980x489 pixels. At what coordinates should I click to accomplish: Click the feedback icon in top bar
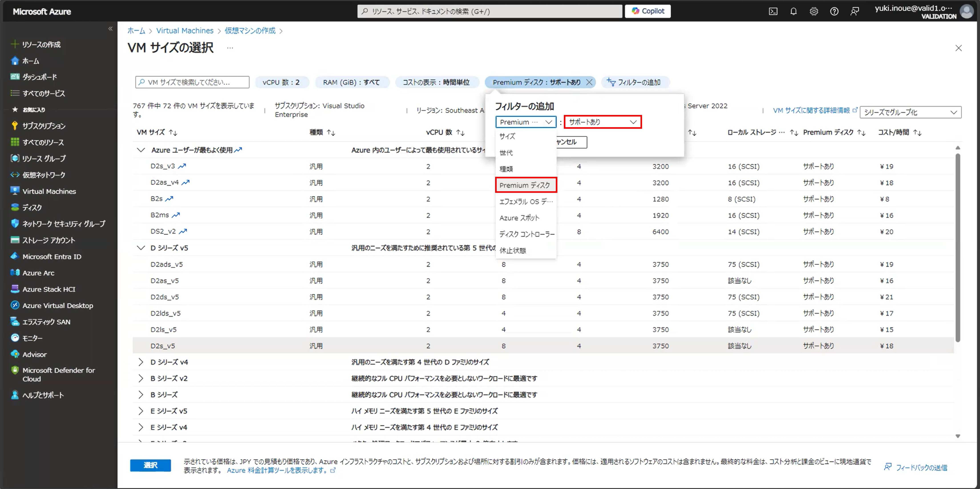(x=855, y=11)
